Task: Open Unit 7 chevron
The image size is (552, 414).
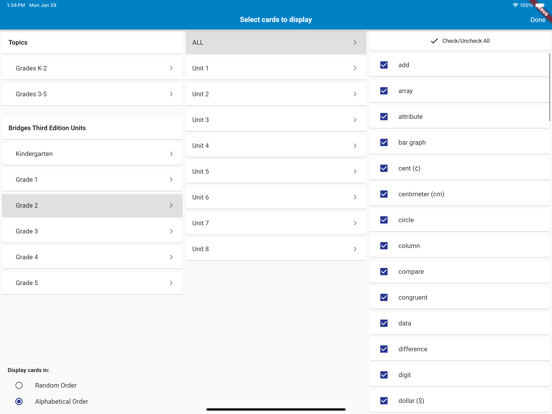Action: point(355,223)
